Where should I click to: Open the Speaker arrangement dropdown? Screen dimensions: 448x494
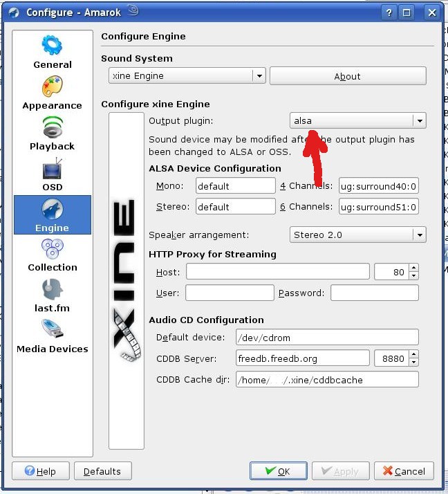click(x=357, y=235)
